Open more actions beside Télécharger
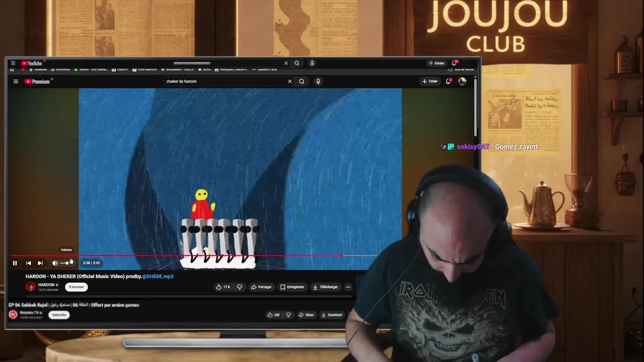Image resolution: width=644 pixels, height=362 pixels. tap(348, 287)
